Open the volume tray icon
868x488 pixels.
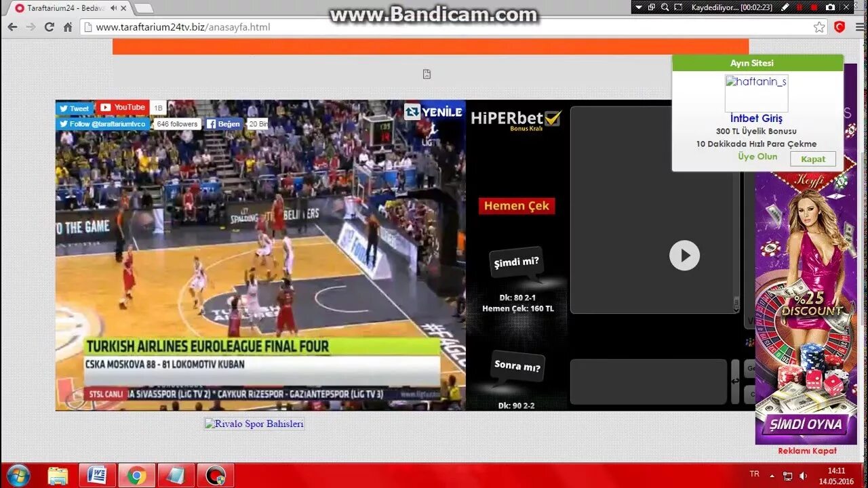click(803, 476)
